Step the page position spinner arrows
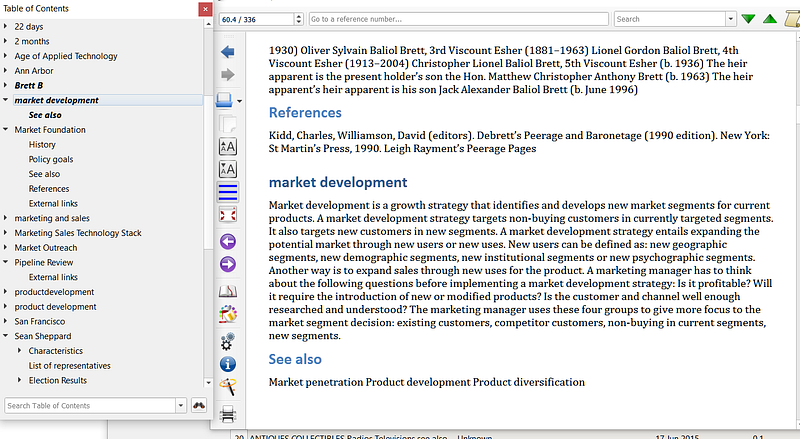Viewport: 800px width, 439px height. pos(299,19)
